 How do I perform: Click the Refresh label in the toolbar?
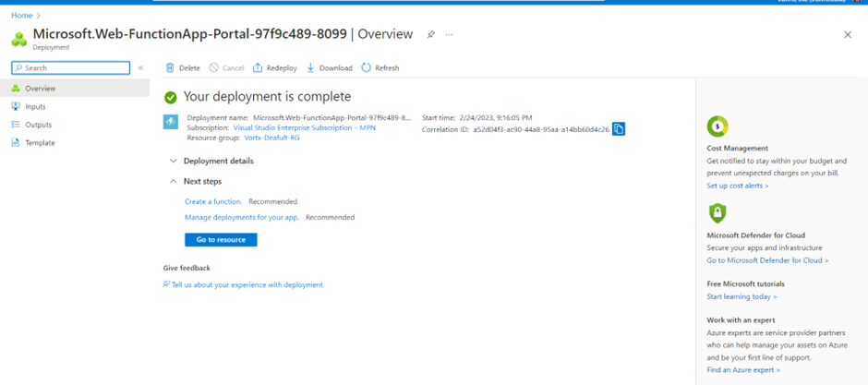click(387, 68)
